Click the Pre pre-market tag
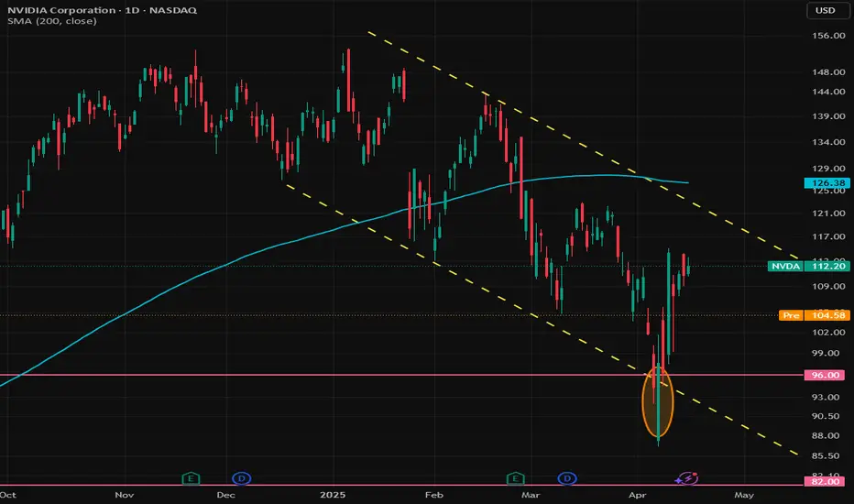 click(791, 315)
